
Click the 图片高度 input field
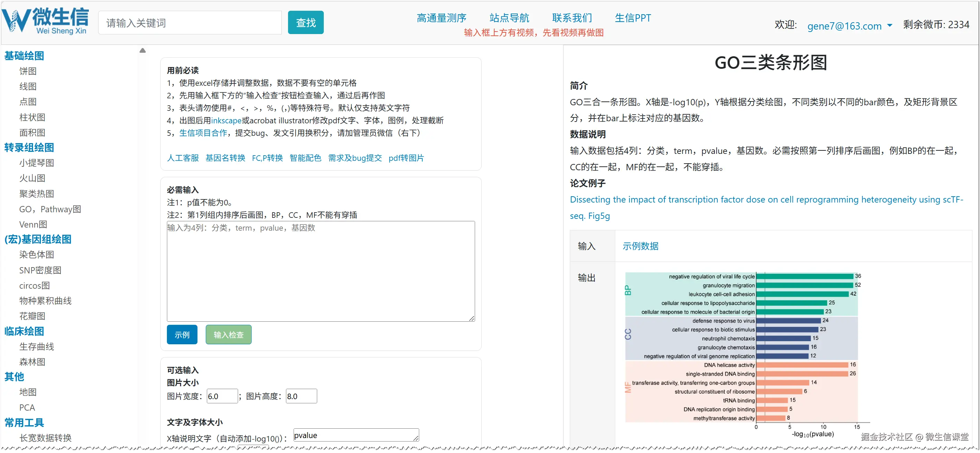pyautogui.click(x=301, y=397)
